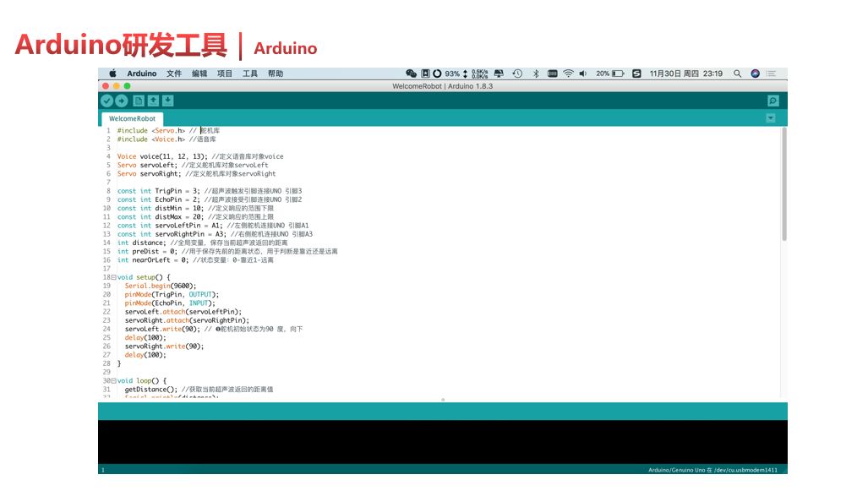Click the Upload arrow icon
Viewport: 868px width, 491px height.
[x=121, y=101]
